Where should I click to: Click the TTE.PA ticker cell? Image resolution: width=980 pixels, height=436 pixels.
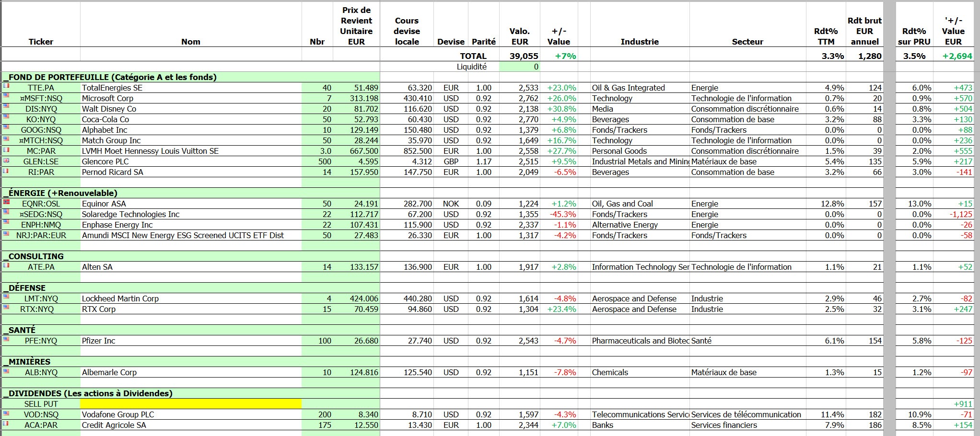coord(41,88)
